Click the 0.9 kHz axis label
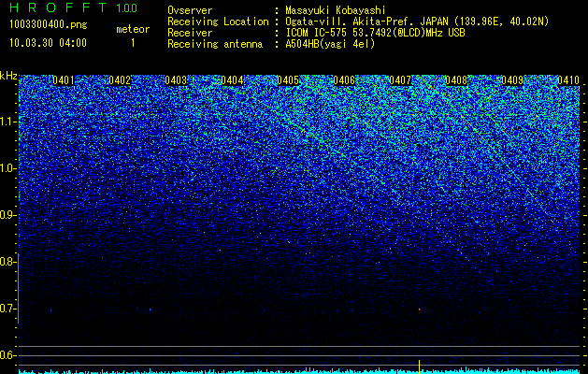Screen dimensions: 588x374 7,215
